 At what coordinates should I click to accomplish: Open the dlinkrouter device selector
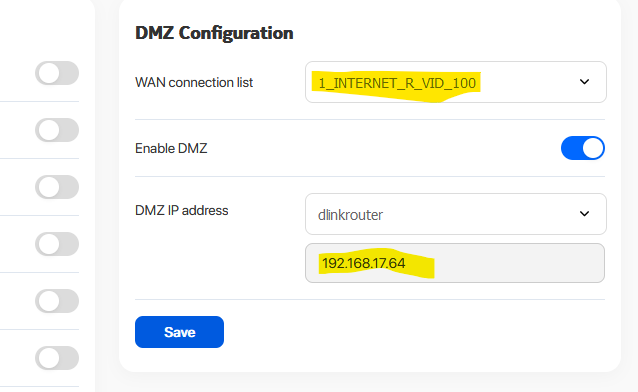coord(456,214)
